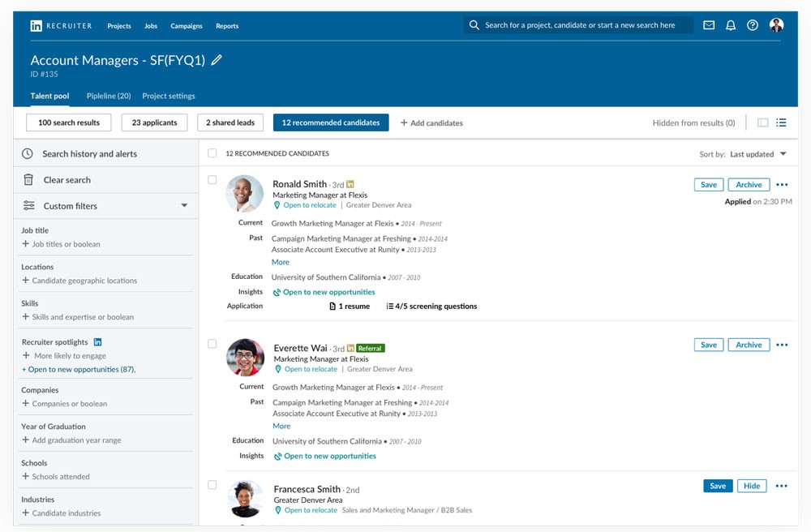This screenshot has height=532, width=811.
Task: Expand More past positions for Ronald Smith
Action: click(281, 262)
